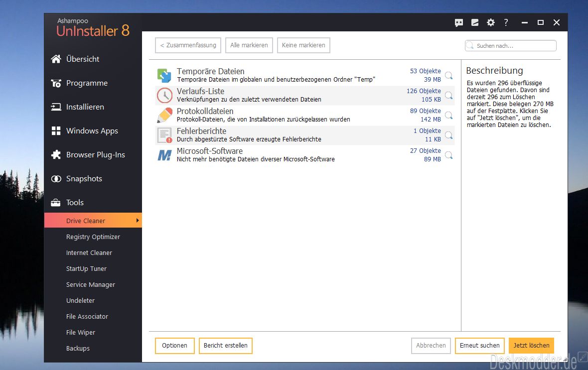Focus the Suchen nach search field

click(x=510, y=46)
